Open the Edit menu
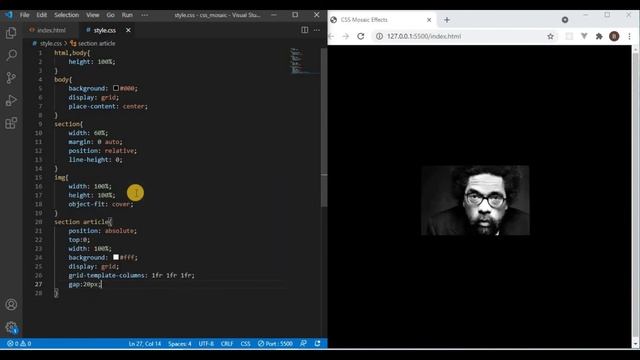The width and height of the screenshot is (640, 360). (42, 15)
